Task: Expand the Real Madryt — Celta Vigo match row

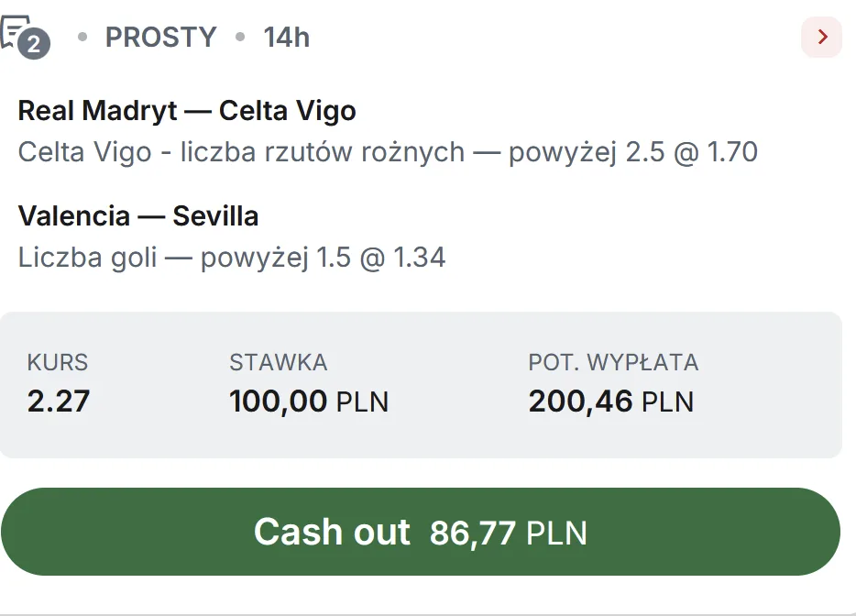Action: 187,110
